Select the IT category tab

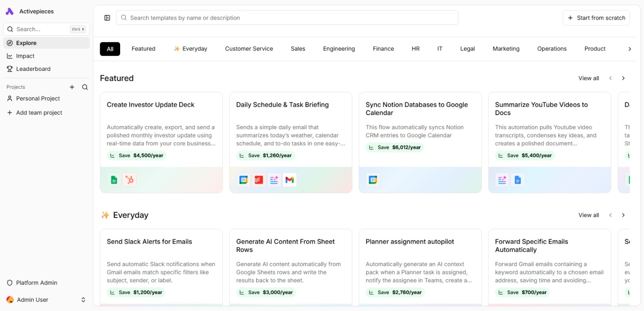click(x=440, y=49)
